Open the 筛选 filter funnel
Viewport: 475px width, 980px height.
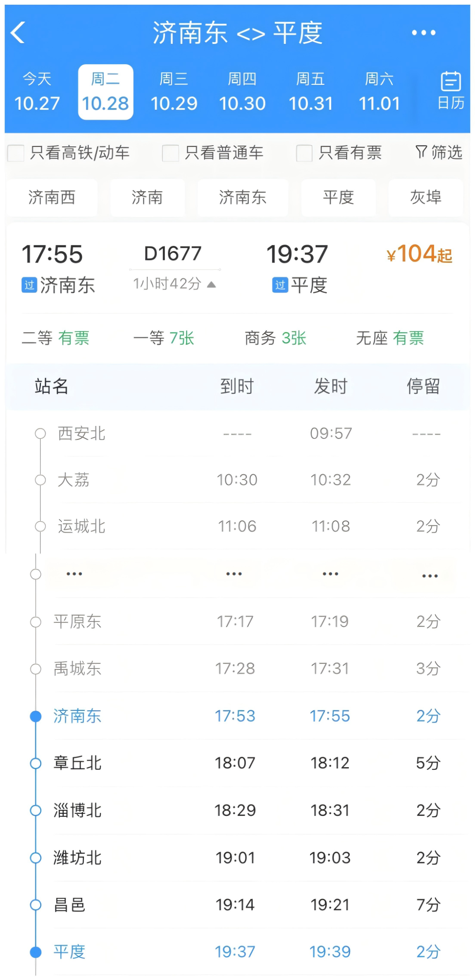438,153
